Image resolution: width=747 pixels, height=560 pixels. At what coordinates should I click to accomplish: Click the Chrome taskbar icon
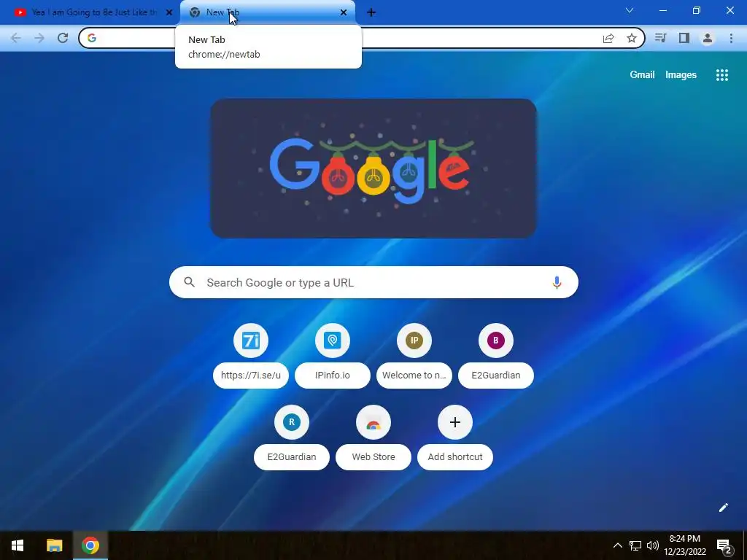click(90, 545)
